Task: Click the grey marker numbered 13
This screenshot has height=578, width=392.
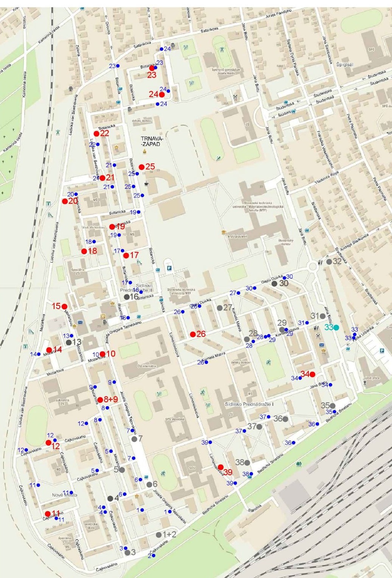Action: (68, 342)
